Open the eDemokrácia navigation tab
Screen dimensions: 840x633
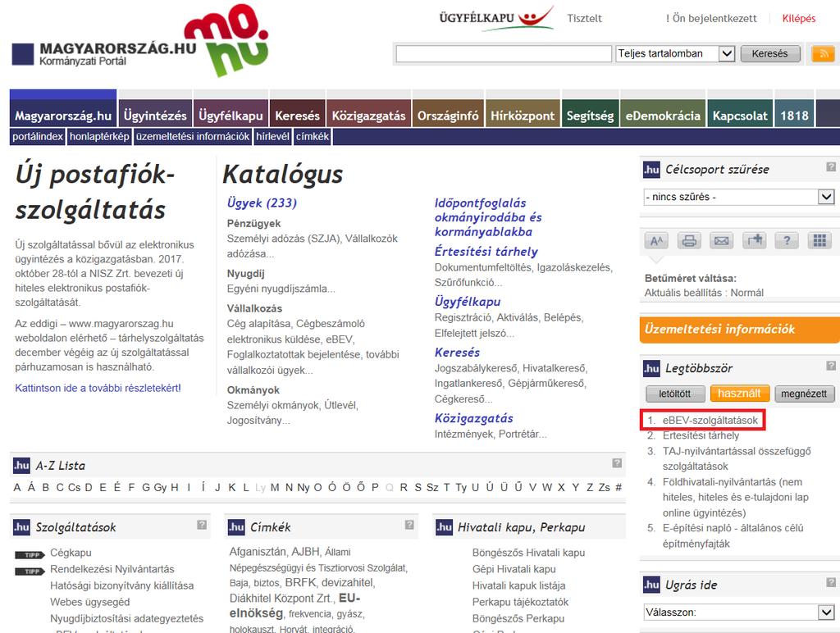coord(663,115)
